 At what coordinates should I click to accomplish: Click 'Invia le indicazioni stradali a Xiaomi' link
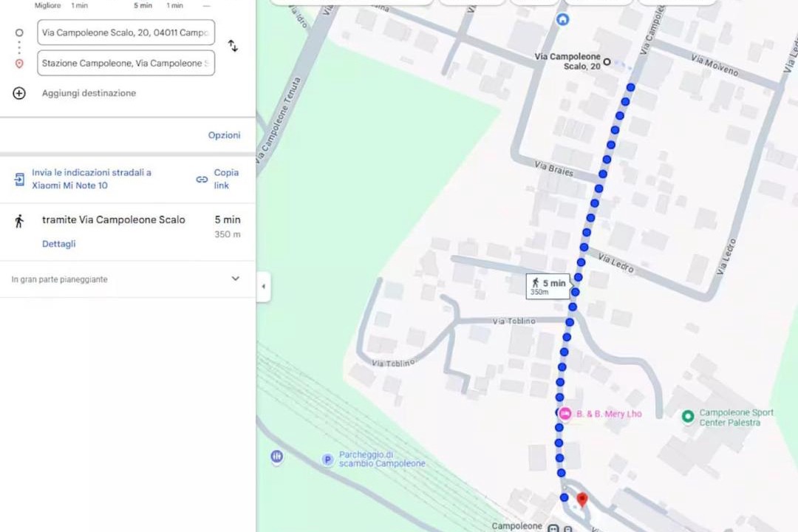click(x=92, y=179)
